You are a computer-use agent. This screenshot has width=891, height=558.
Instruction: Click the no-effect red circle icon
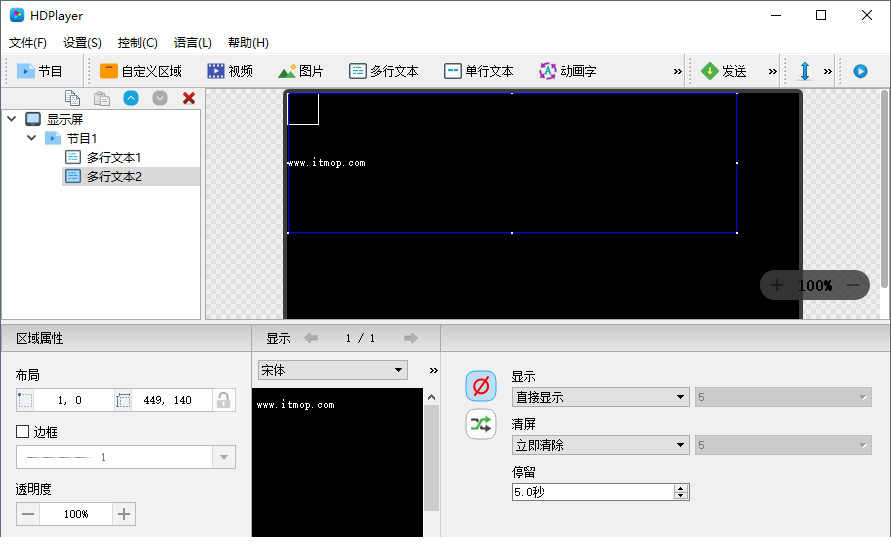(x=481, y=386)
